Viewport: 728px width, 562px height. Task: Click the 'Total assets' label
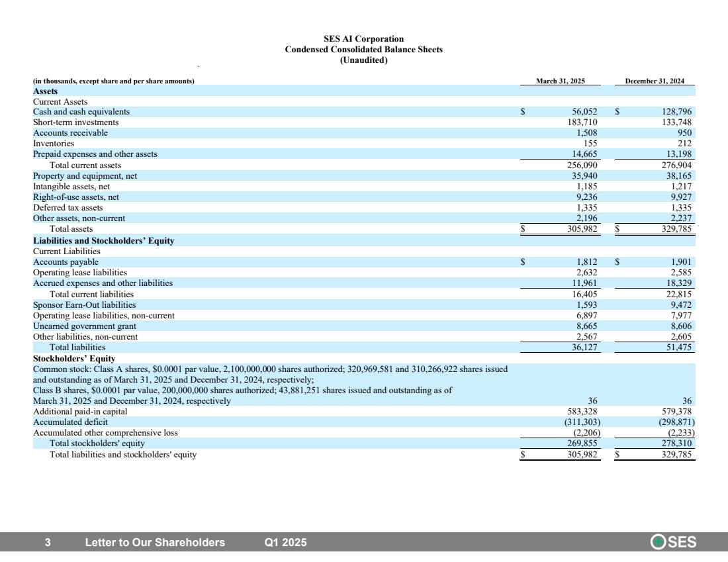coord(71,228)
